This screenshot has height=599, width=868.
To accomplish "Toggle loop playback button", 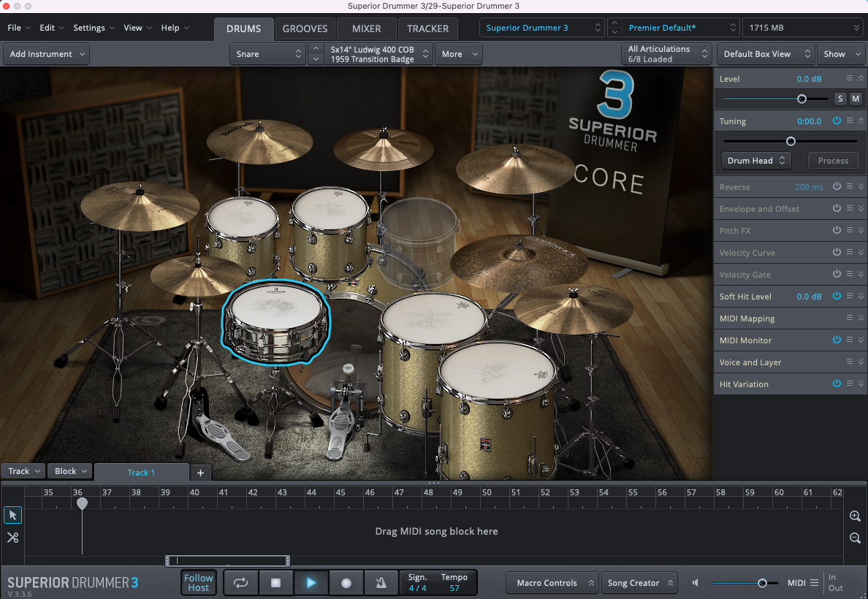I will 241,582.
